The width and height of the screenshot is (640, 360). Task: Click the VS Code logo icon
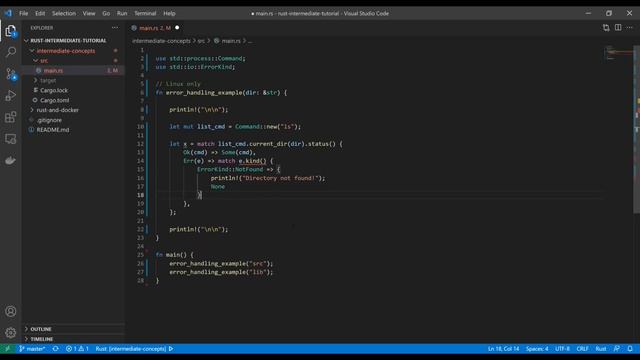coord(8,13)
